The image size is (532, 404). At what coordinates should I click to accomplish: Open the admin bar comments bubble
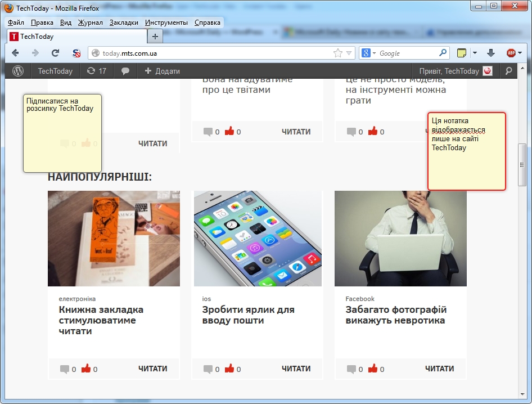[x=125, y=71]
